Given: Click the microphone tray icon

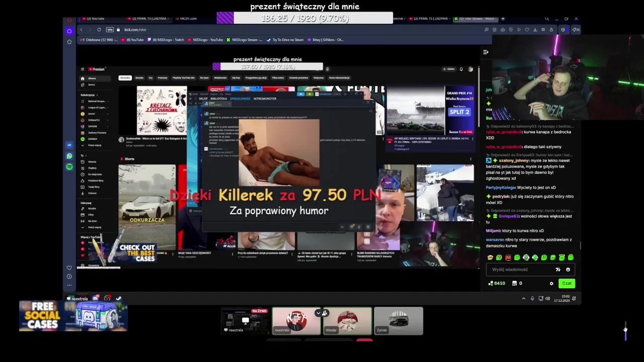Looking at the screenshot, I should click(x=532, y=299).
